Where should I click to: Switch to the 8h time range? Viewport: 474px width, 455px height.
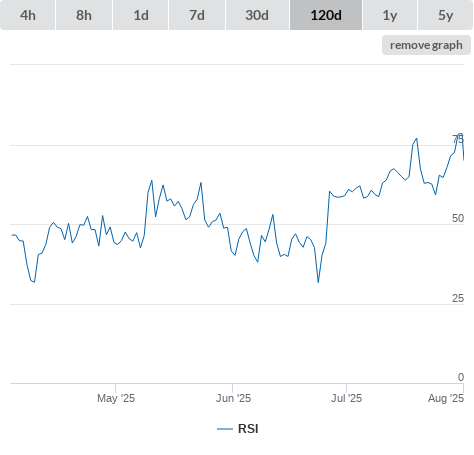pyautogui.click(x=84, y=15)
